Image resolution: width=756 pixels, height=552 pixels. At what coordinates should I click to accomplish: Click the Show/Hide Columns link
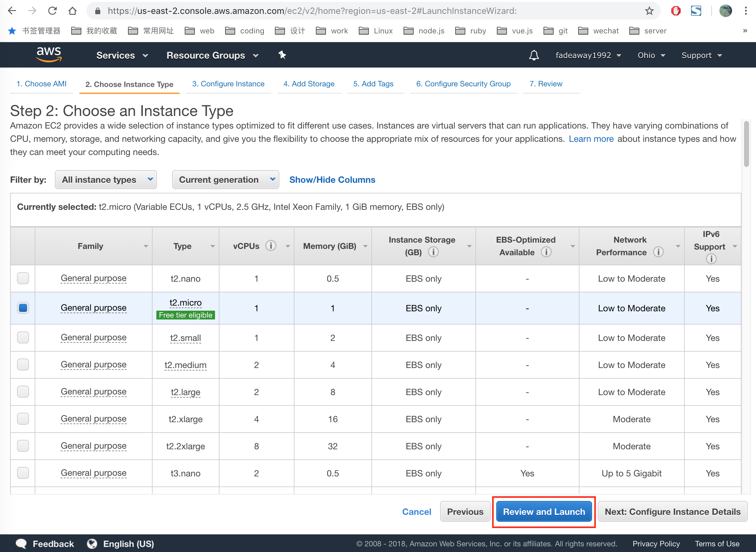[332, 180]
